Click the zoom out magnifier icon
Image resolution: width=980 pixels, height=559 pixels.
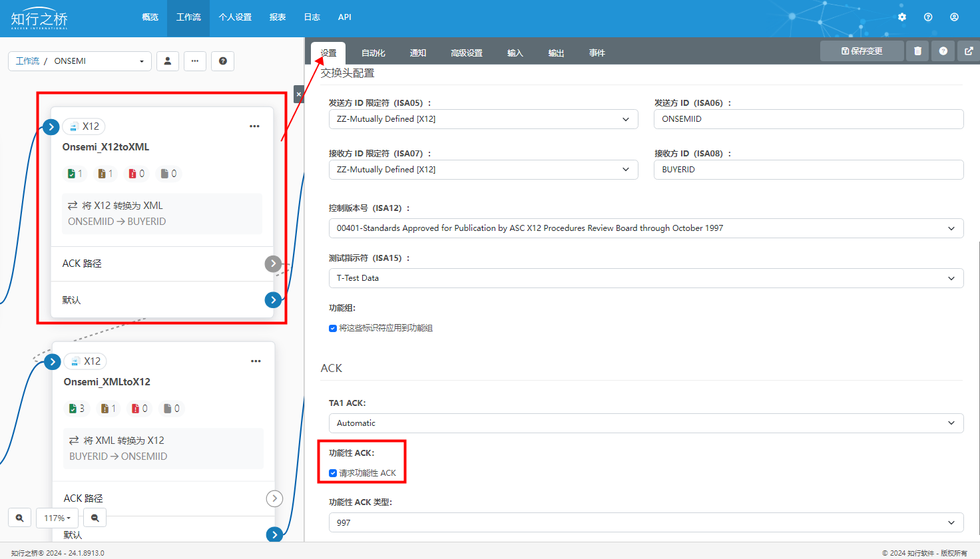pos(95,518)
